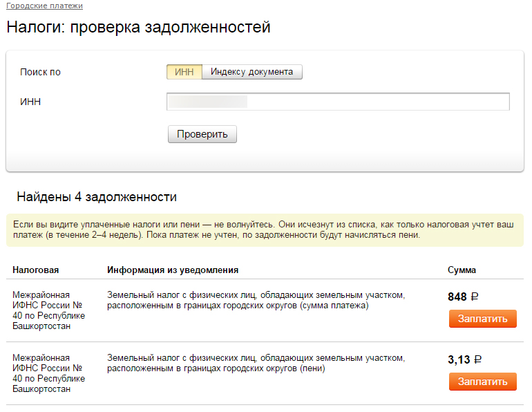Click the yellow notice about paid taxes
This screenshot has height=412, width=532.
(x=265, y=230)
